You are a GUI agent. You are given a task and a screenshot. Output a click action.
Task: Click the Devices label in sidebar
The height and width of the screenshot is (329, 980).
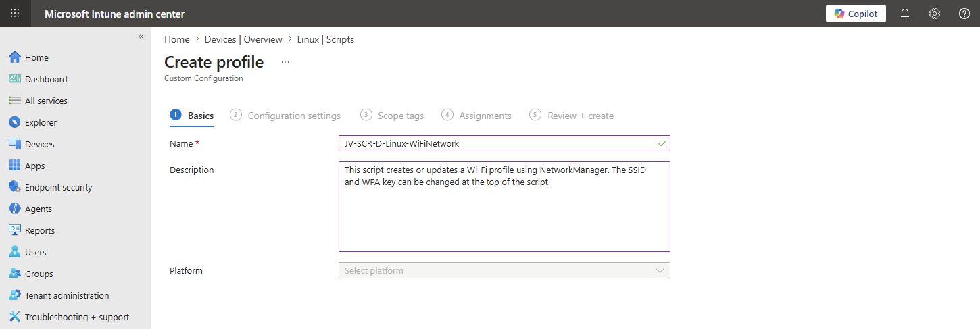(40, 144)
